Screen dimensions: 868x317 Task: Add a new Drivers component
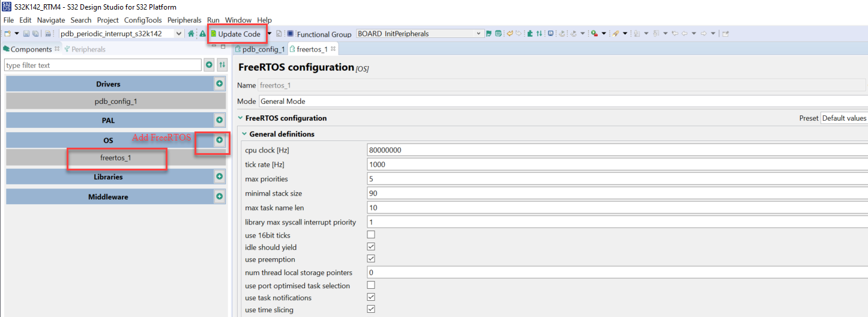click(220, 84)
